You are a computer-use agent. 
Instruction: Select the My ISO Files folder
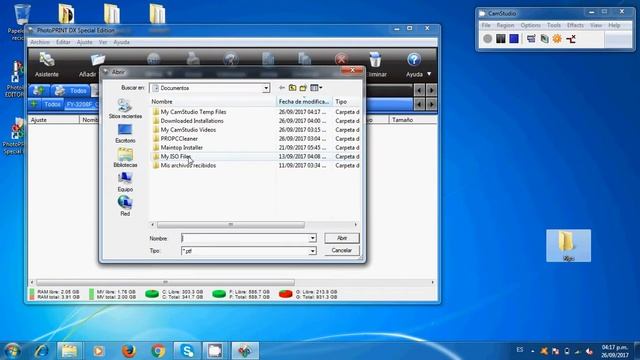176,157
